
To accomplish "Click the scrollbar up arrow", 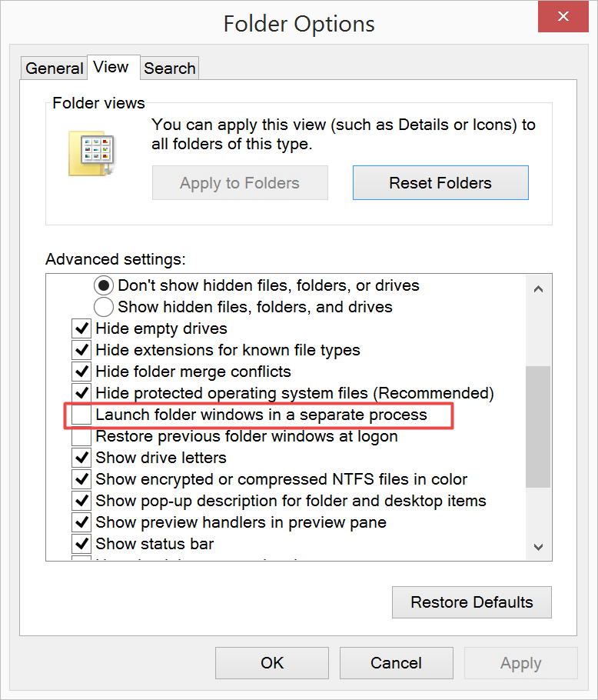I will (x=538, y=288).
